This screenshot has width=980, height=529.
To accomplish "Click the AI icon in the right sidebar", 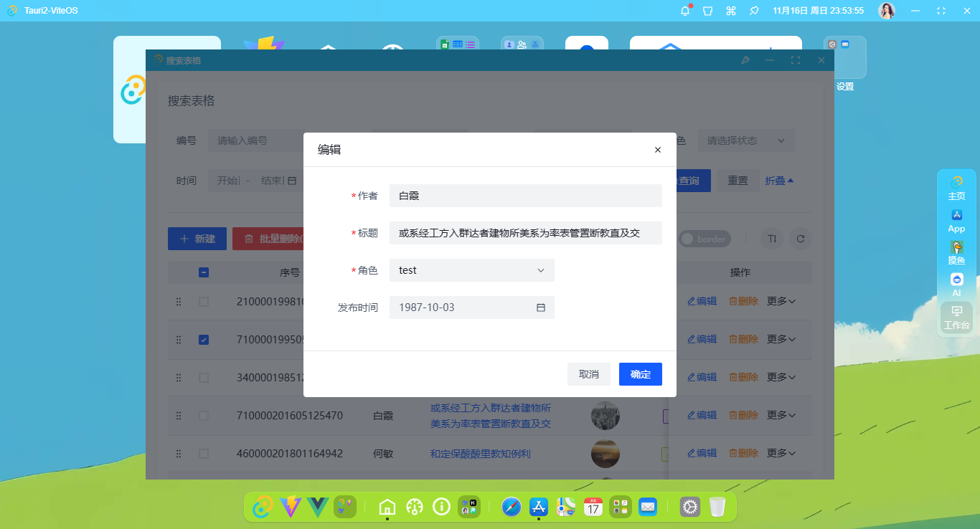I will (956, 285).
